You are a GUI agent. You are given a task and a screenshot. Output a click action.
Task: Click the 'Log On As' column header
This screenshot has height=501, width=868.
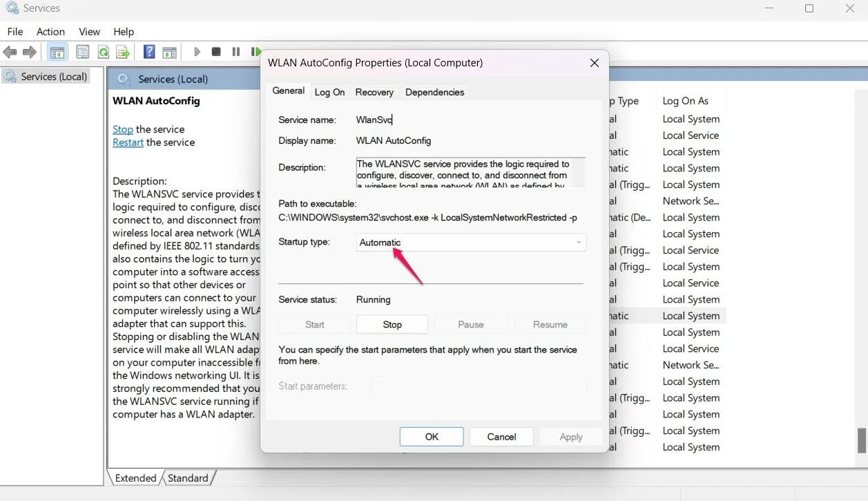(x=686, y=101)
